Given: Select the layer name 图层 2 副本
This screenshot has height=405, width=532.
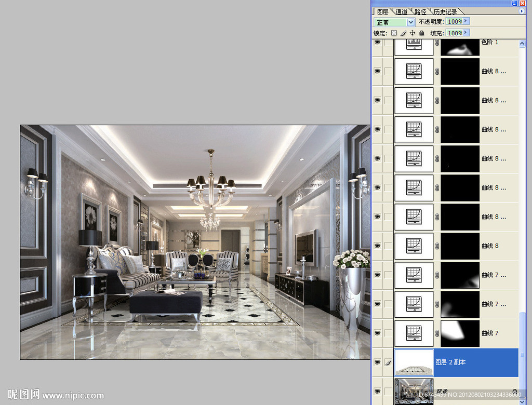Looking at the screenshot, I should point(450,362).
